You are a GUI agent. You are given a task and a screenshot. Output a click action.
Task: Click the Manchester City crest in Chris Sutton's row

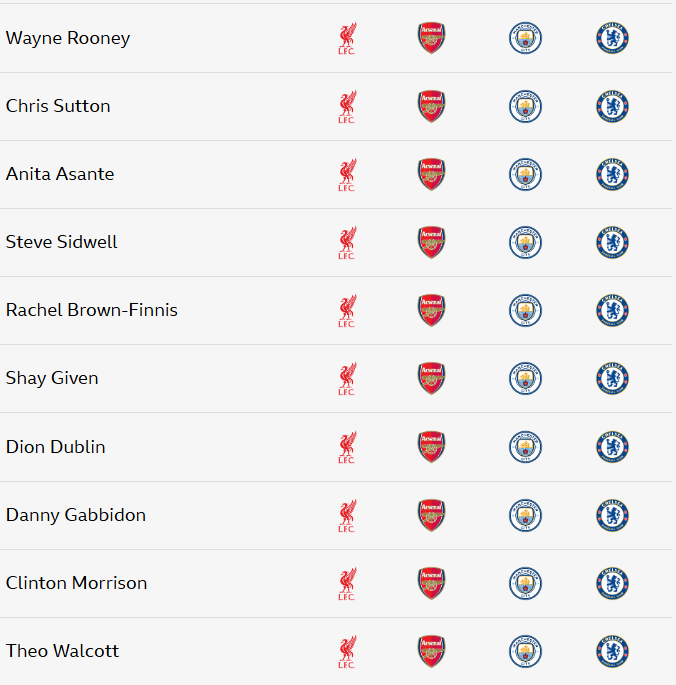tap(525, 107)
